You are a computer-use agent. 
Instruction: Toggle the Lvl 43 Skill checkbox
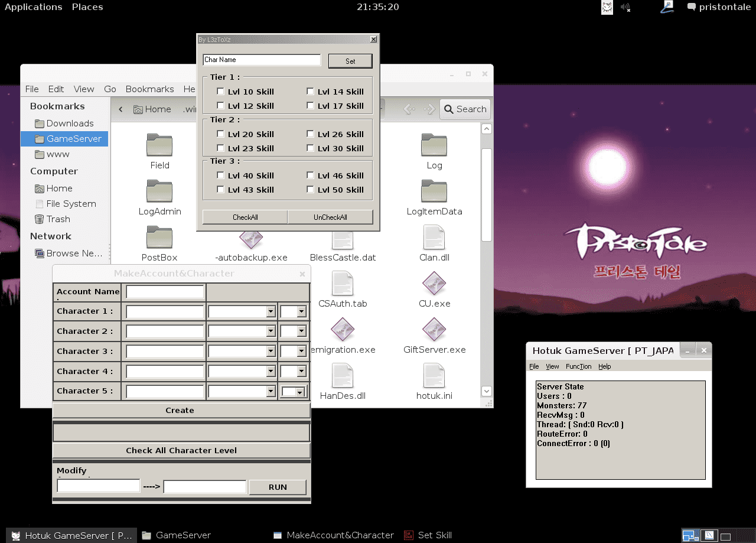[220, 190]
